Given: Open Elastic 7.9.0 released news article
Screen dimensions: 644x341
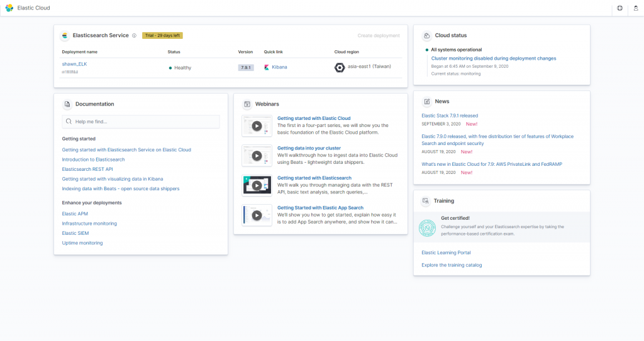Looking at the screenshot, I should [497, 140].
